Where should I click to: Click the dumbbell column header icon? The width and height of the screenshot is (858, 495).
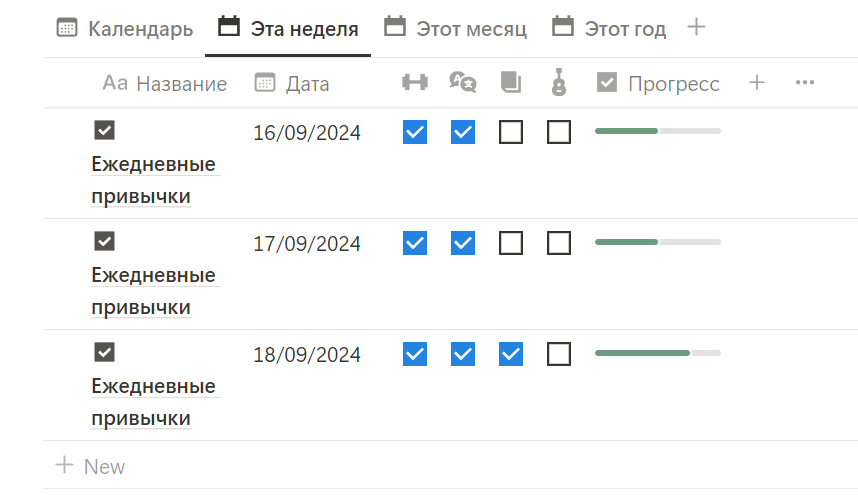click(x=414, y=83)
